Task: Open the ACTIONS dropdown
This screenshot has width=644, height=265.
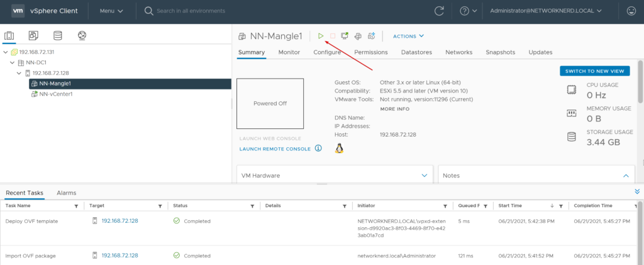Action: pos(408,36)
